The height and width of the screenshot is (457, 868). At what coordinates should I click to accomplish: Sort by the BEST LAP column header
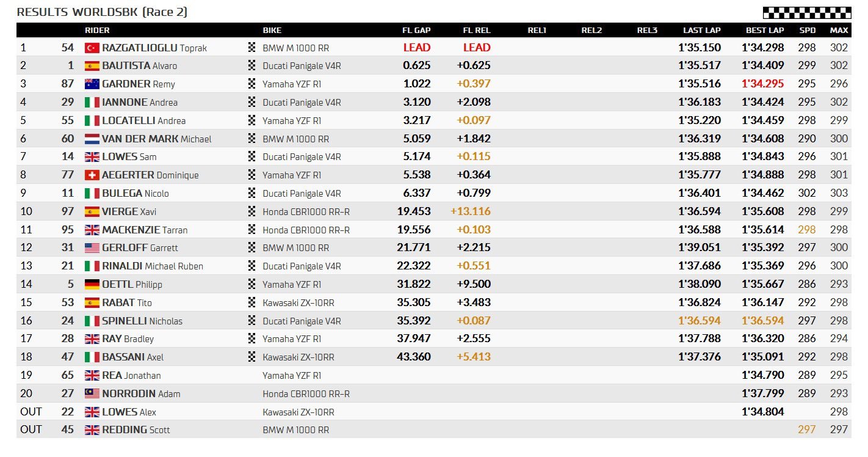coord(764,31)
